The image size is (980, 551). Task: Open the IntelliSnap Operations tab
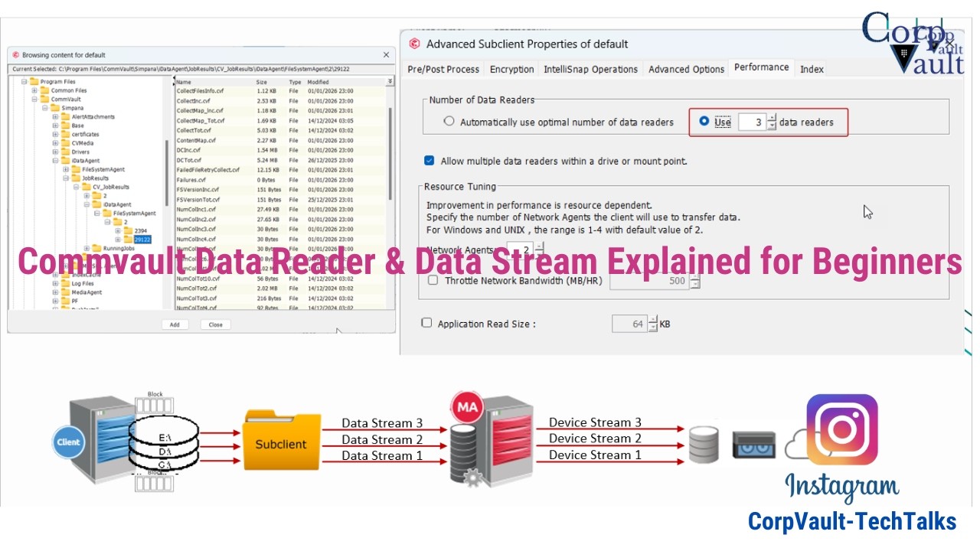(590, 69)
